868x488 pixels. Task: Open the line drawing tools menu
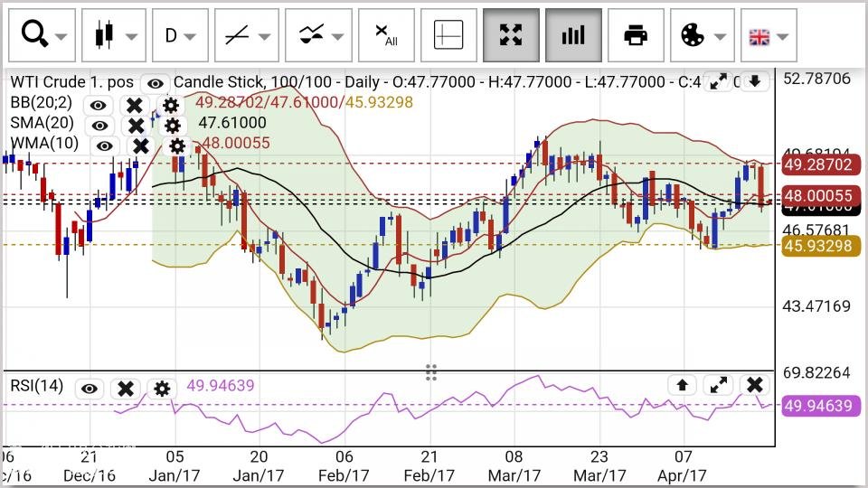[250, 36]
